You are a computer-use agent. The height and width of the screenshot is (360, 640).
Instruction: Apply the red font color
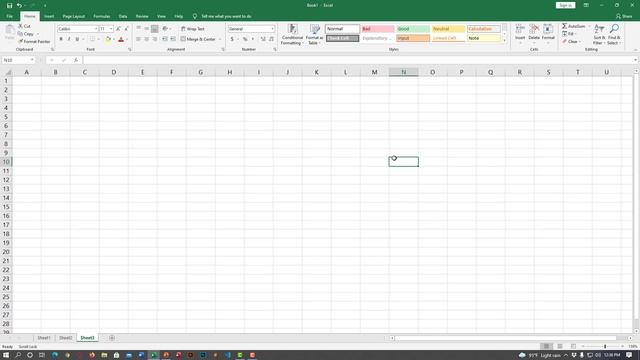tap(121, 39)
